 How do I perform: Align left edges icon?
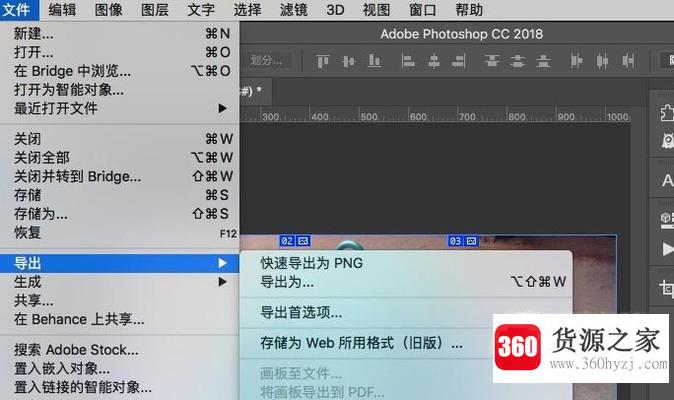(408, 61)
